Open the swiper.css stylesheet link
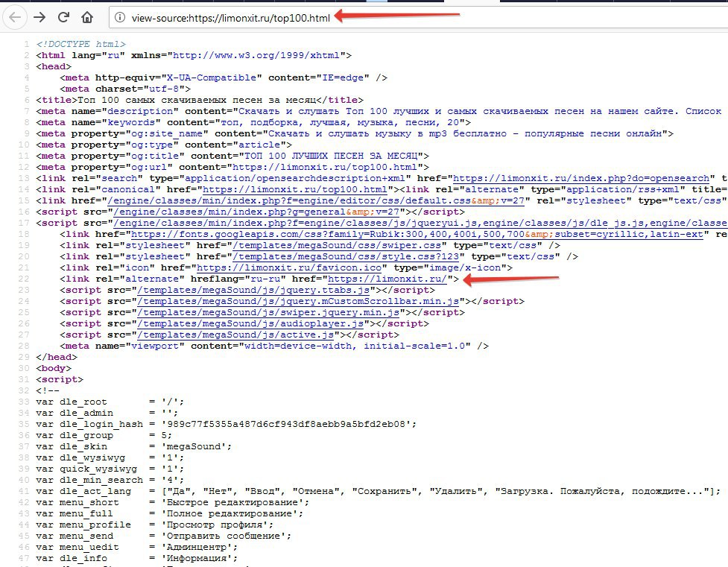 point(337,245)
